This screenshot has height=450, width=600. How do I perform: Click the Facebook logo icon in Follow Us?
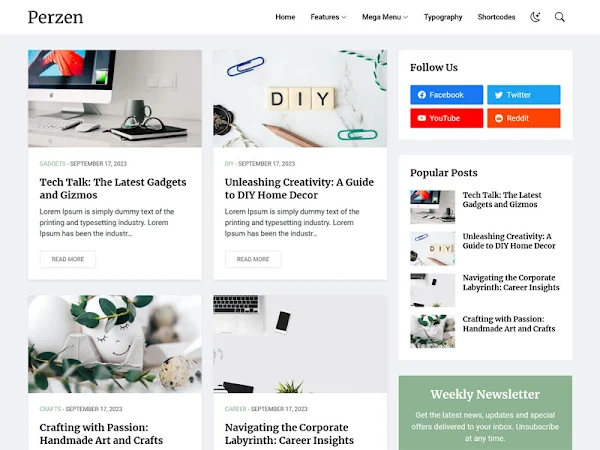click(x=422, y=95)
